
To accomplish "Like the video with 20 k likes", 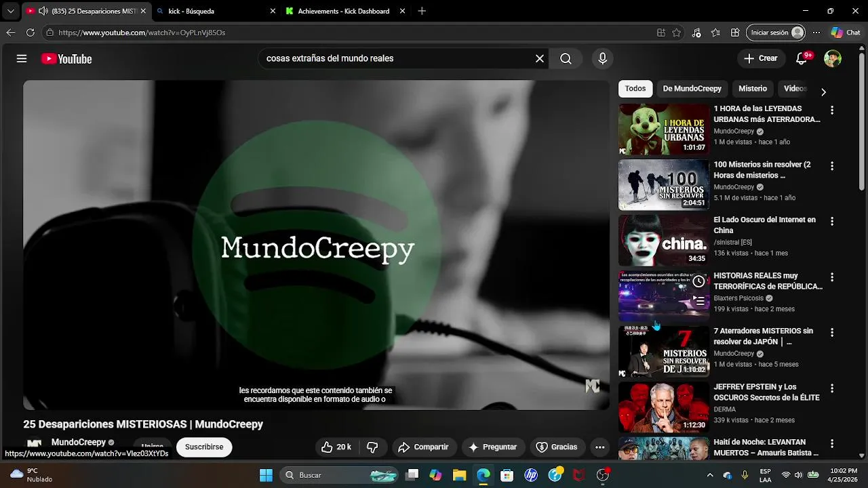I will 336,447.
